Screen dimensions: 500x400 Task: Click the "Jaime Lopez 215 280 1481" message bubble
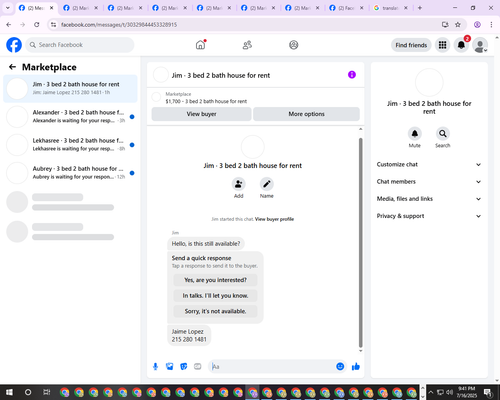(189, 335)
